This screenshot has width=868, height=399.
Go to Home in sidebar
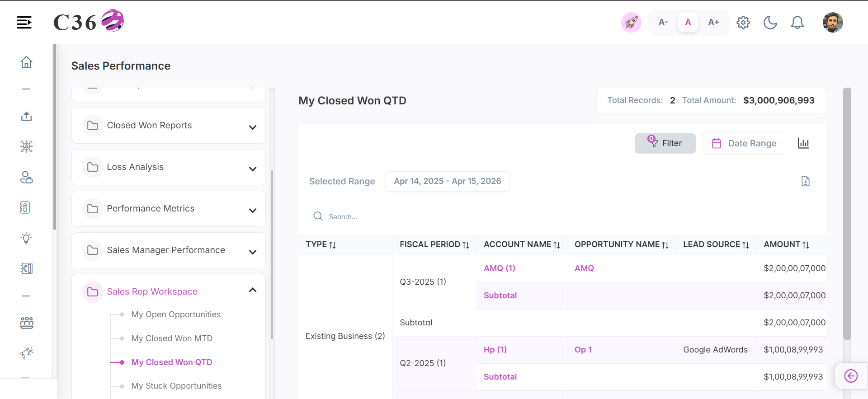tap(26, 62)
